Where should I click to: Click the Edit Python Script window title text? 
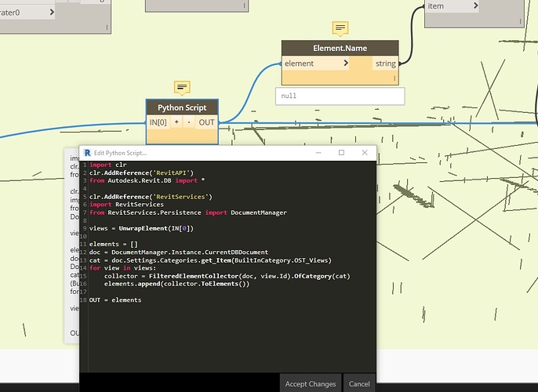[x=120, y=153]
